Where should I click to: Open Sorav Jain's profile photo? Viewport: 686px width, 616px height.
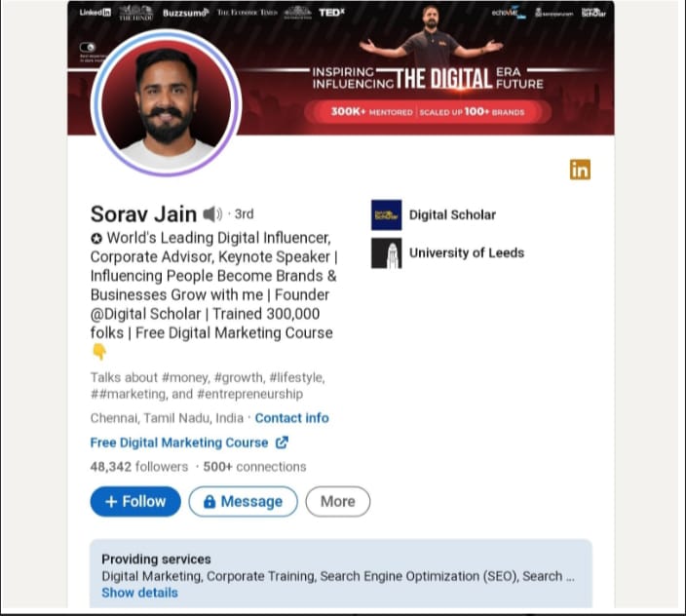[167, 103]
